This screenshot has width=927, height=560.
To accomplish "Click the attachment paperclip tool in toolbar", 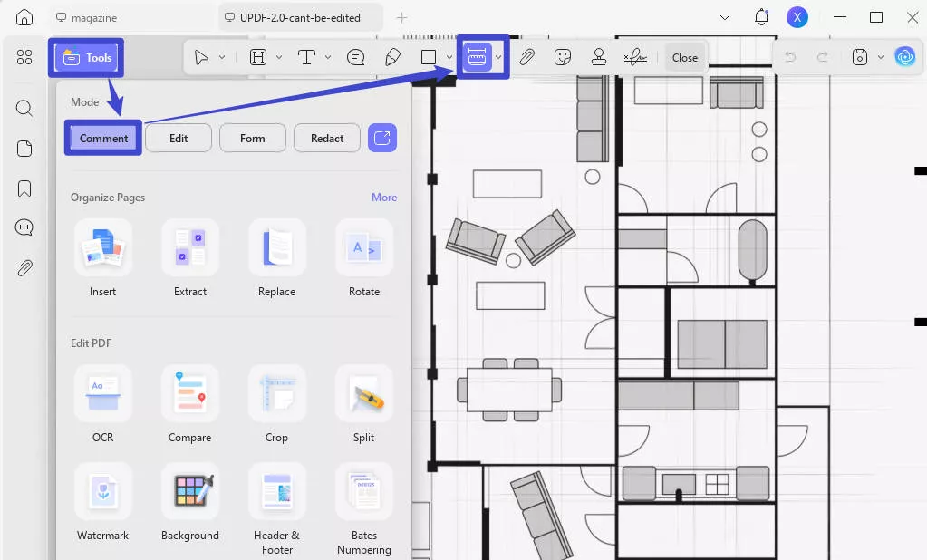I will [x=526, y=57].
